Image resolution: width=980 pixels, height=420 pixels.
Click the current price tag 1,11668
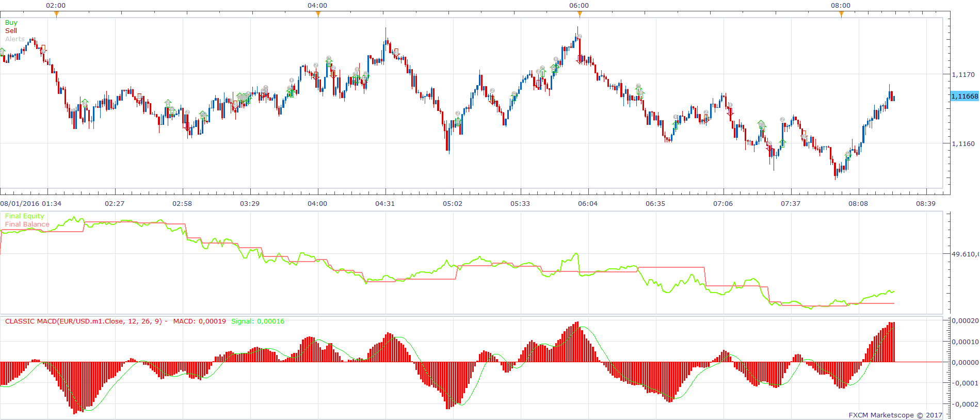click(965, 96)
